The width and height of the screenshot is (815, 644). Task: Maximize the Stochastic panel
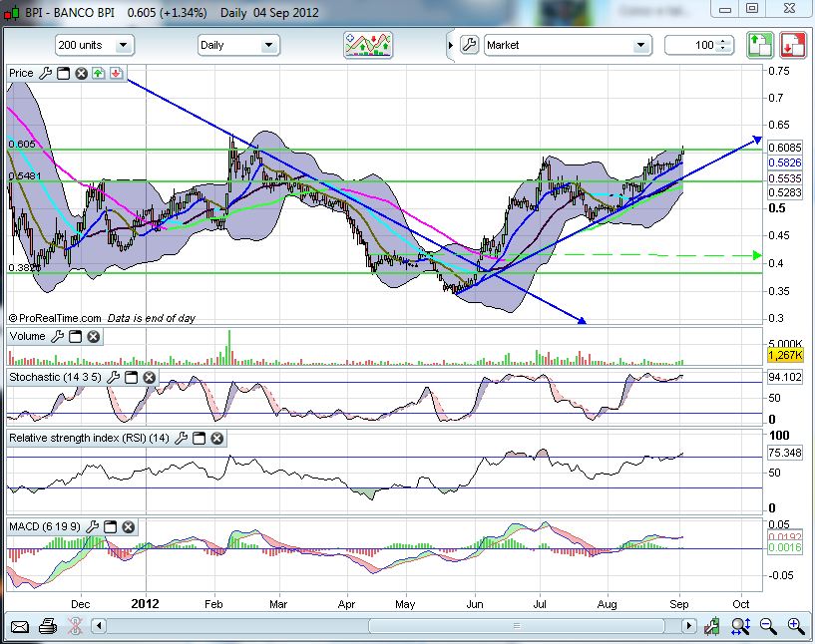131,377
